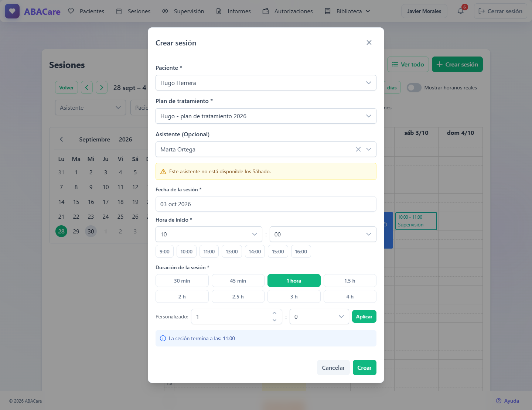Pick the 13:00 quick start time
This screenshot has width=532, height=410.
[x=232, y=252]
